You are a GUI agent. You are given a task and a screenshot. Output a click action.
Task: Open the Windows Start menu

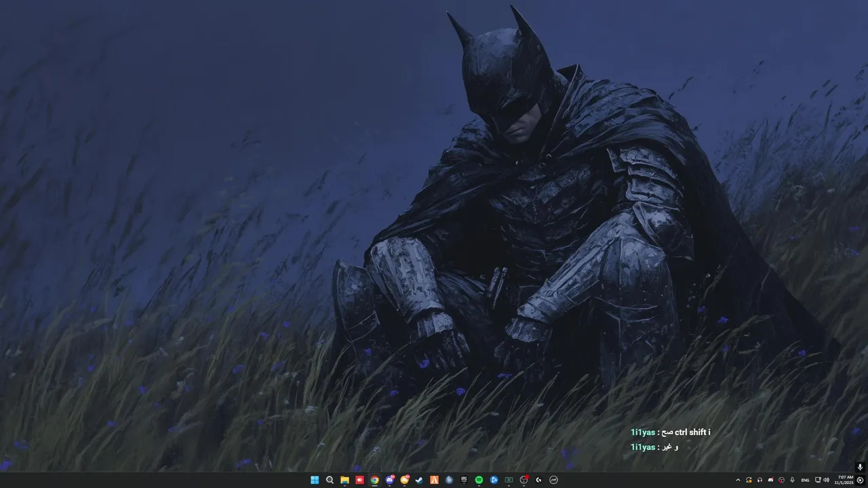click(x=315, y=480)
